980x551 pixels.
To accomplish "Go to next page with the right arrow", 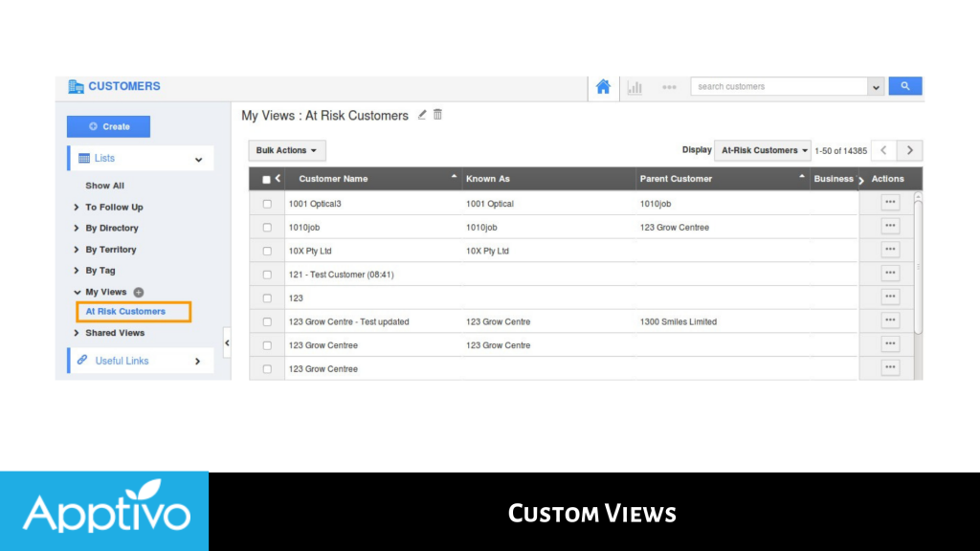I will pos(907,150).
